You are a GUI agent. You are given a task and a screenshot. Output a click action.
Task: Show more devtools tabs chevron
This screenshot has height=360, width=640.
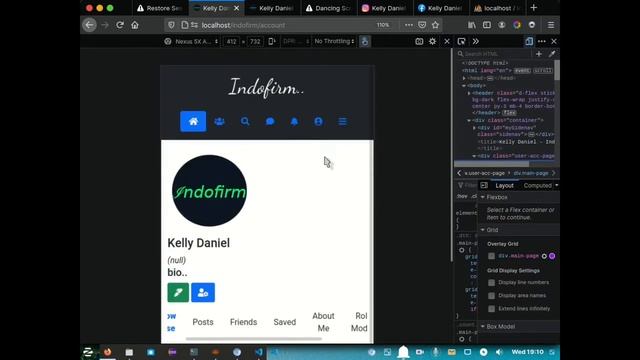click(476, 41)
